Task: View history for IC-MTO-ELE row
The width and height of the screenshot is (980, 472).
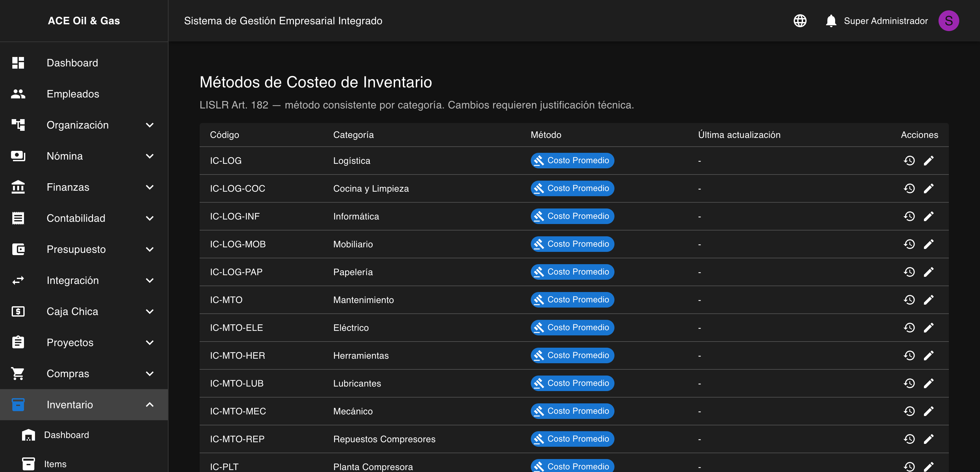Action: [909, 328]
